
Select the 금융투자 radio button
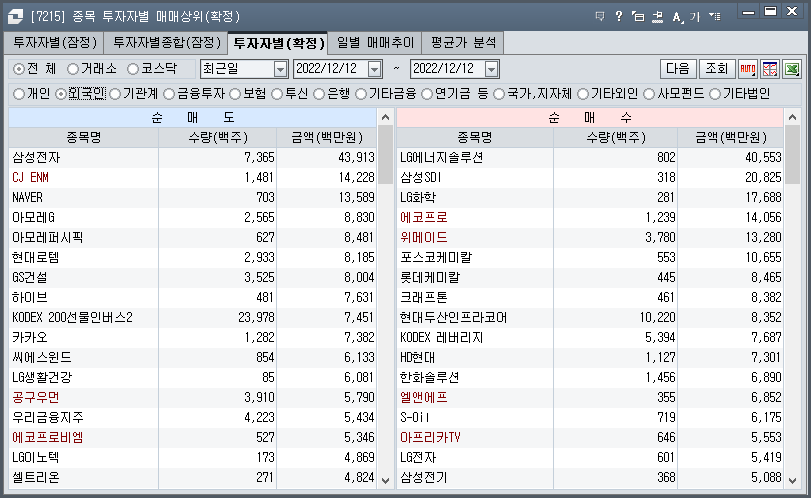pyautogui.click(x=169, y=94)
